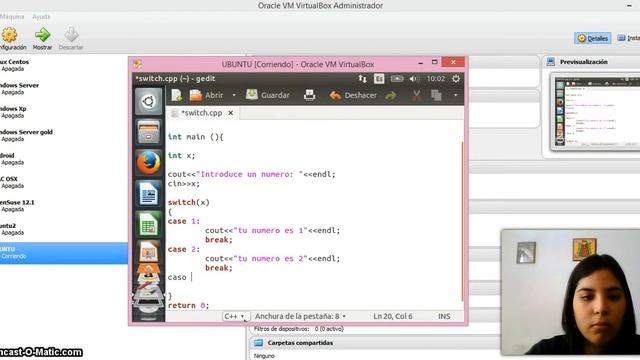Click the print icon in gedit toolbar
The width and height of the screenshot is (640, 360).
309,95
